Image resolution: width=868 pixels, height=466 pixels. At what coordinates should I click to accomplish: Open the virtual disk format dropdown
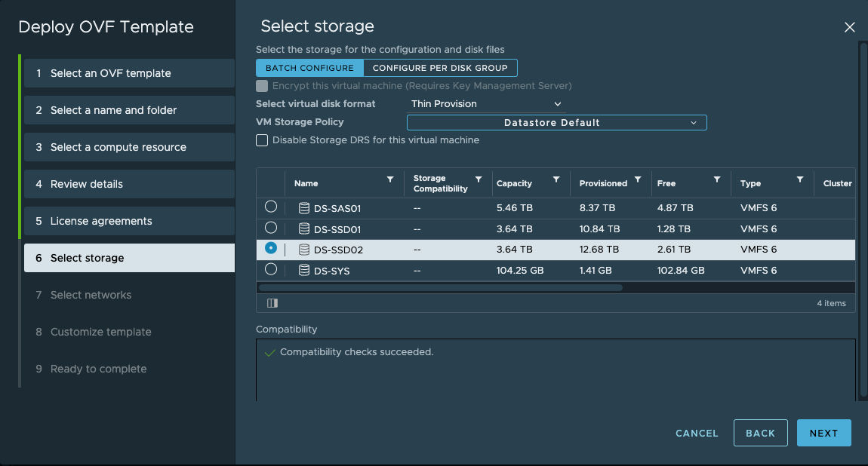pos(486,104)
